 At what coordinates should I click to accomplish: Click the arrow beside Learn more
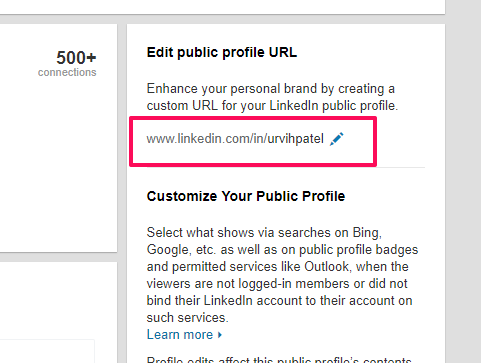(220, 335)
